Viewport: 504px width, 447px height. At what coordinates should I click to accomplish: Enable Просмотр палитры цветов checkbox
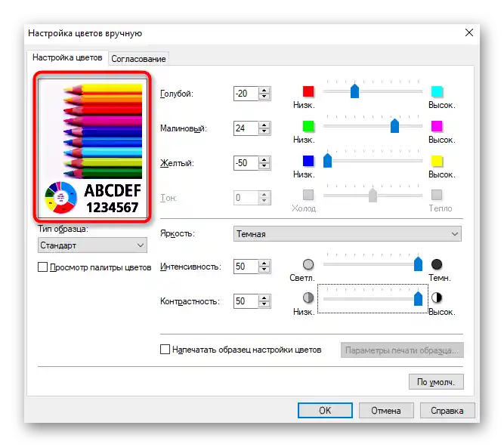click(x=42, y=267)
